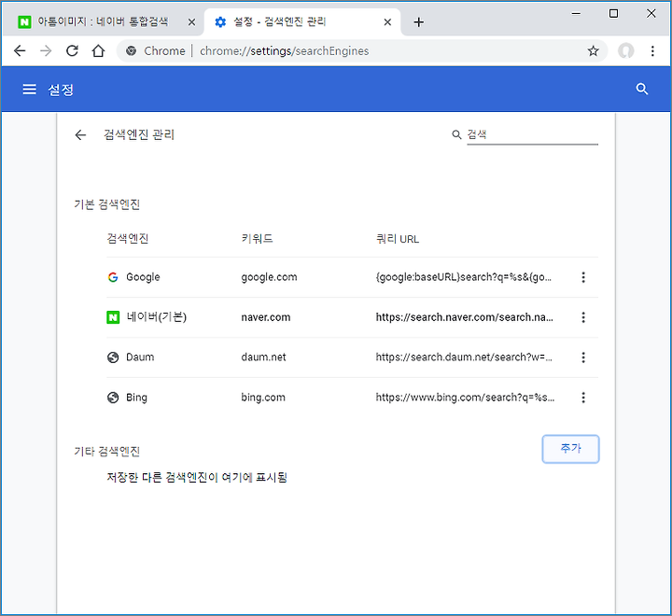The image size is (672, 616).
Task: Click the 추가 button
Action: tap(570, 449)
